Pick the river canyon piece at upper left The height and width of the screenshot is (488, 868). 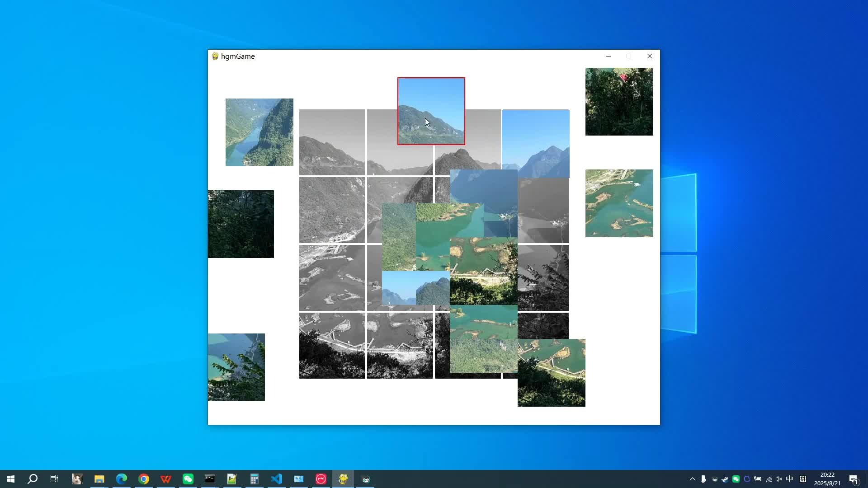click(259, 132)
